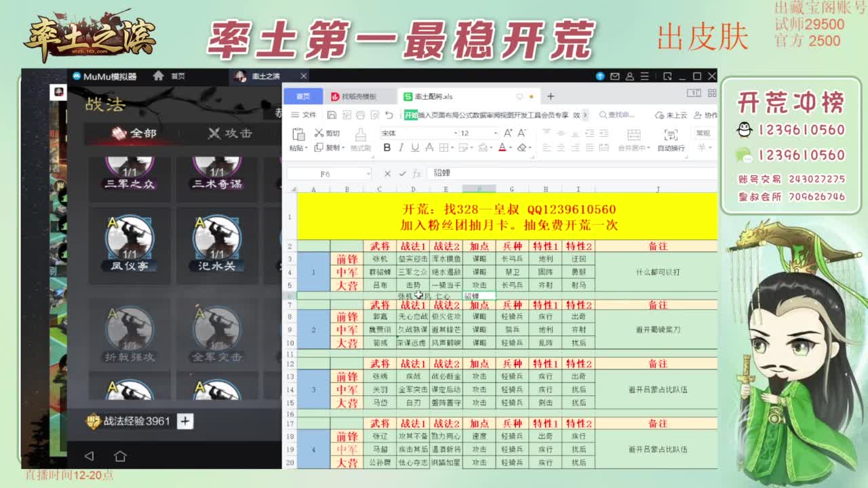Toggle middle vertical alignment

point(561,134)
